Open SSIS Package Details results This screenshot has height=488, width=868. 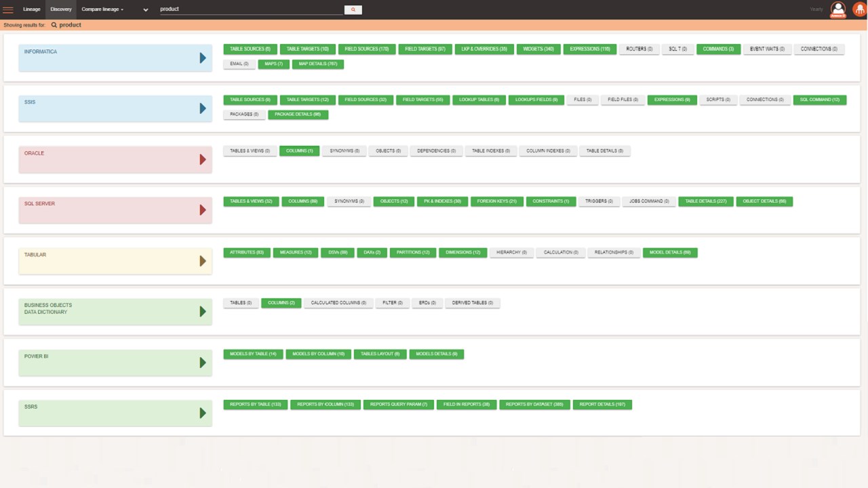click(x=298, y=115)
